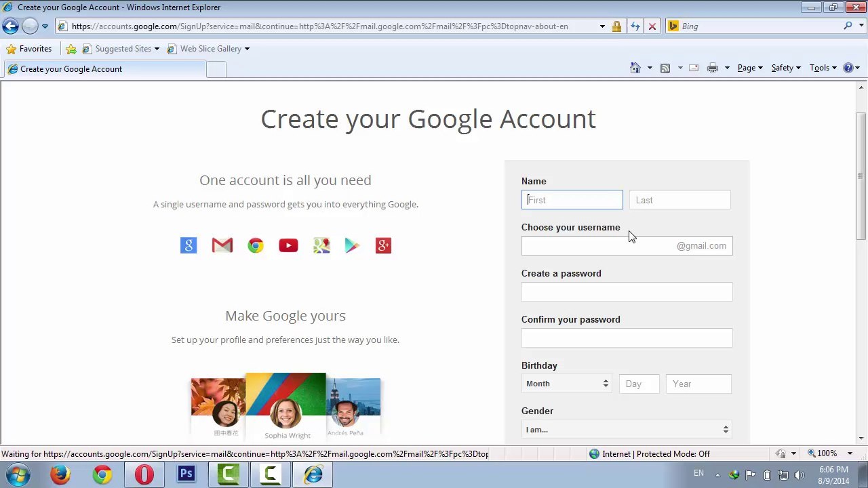
Task: Click the Google Maps icon on page
Action: pos(321,245)
